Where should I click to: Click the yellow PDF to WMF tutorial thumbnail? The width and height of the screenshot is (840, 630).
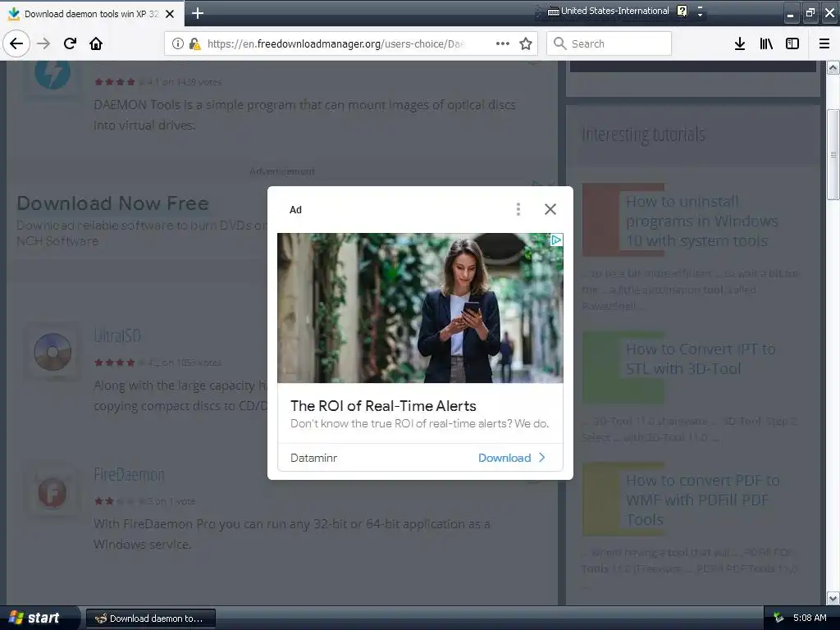[603, 500]
